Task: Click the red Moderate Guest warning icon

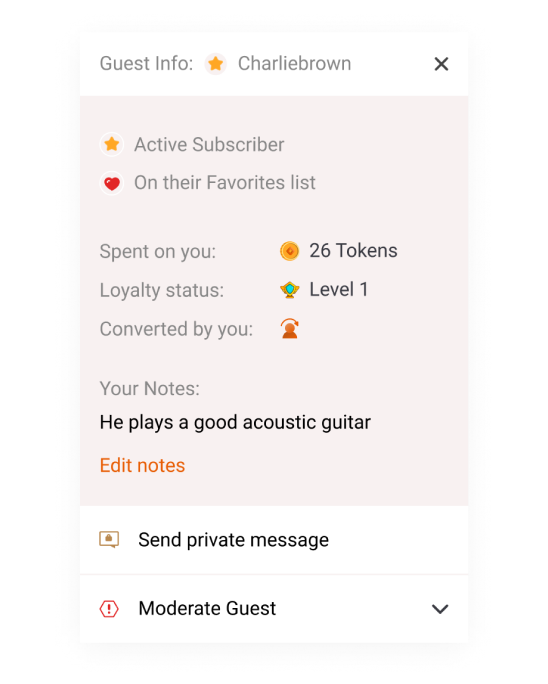Action: pos(109,609)
